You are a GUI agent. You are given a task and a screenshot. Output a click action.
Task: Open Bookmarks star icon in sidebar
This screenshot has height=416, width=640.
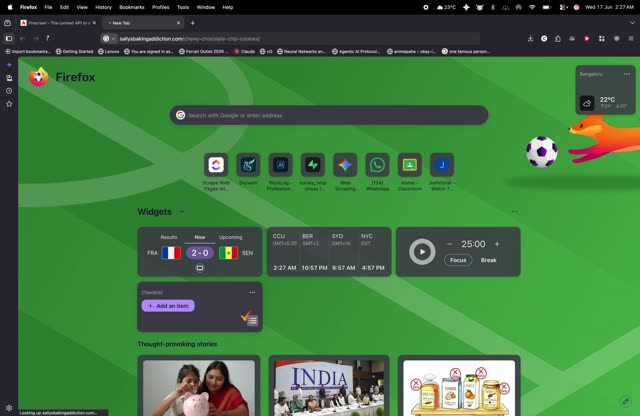9,104
